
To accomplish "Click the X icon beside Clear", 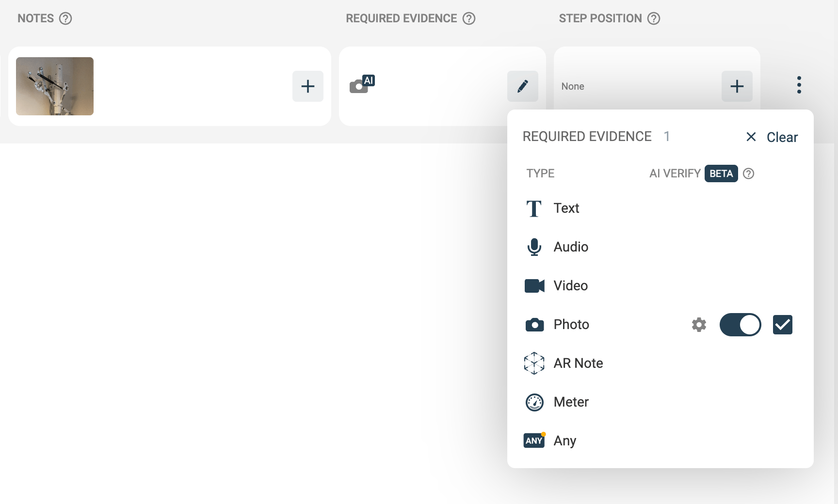I will pos(751,137).
